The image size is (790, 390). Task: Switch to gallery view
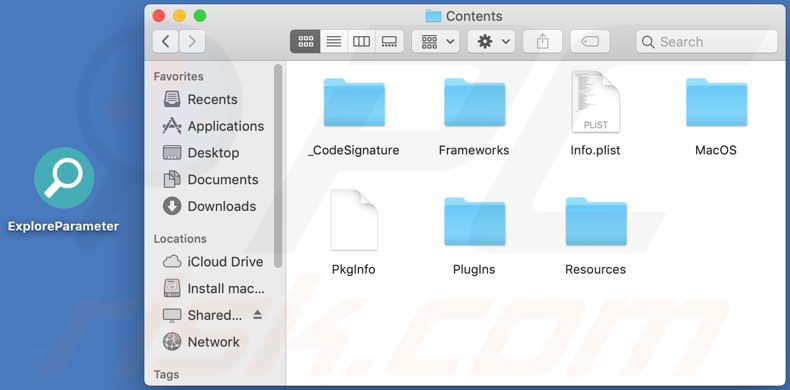click(x=389, y=41)
